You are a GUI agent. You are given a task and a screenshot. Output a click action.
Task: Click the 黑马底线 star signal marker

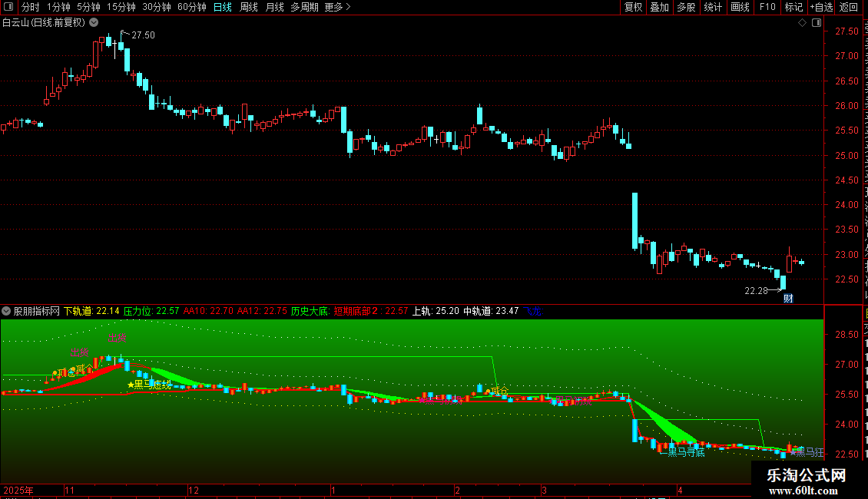point(150,385)
